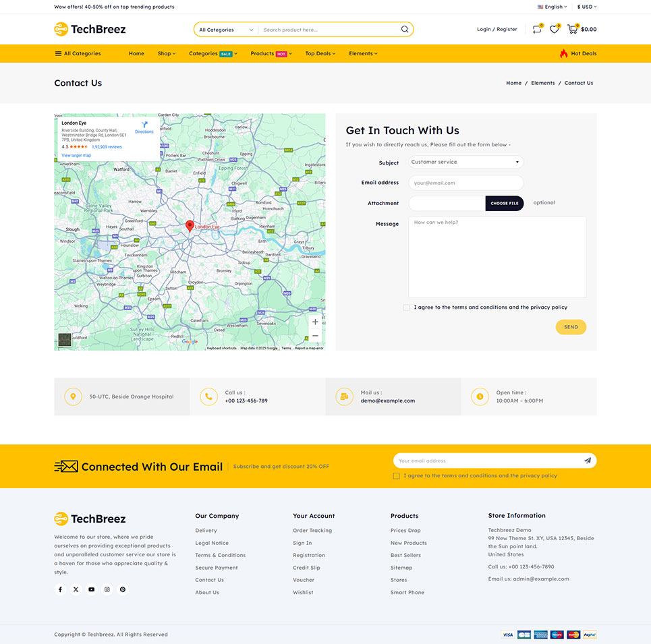651x644 pixels.
Task: Open the YouTube social icon
Action: (x=91, y=589)
